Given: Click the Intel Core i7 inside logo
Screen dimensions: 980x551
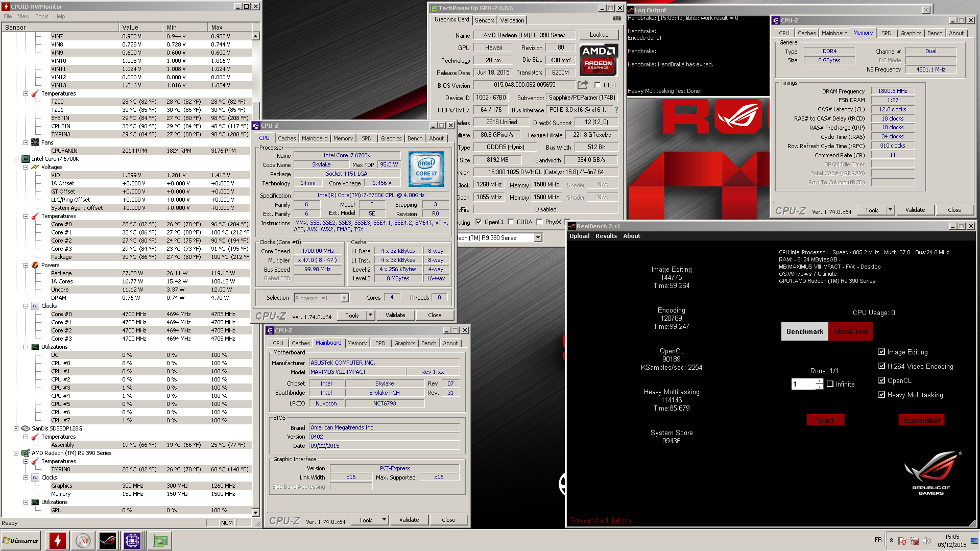Looking at the screenshot, I should 426,169.
